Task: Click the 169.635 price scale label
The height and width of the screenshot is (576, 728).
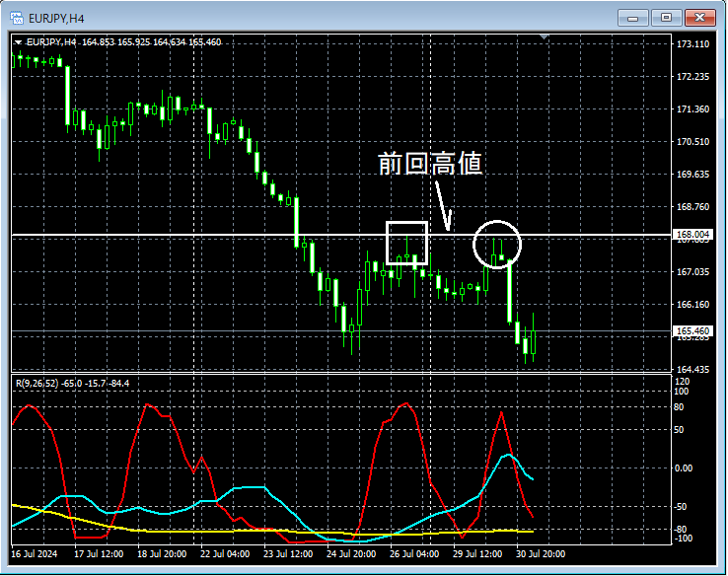Action: pos(692,174)
